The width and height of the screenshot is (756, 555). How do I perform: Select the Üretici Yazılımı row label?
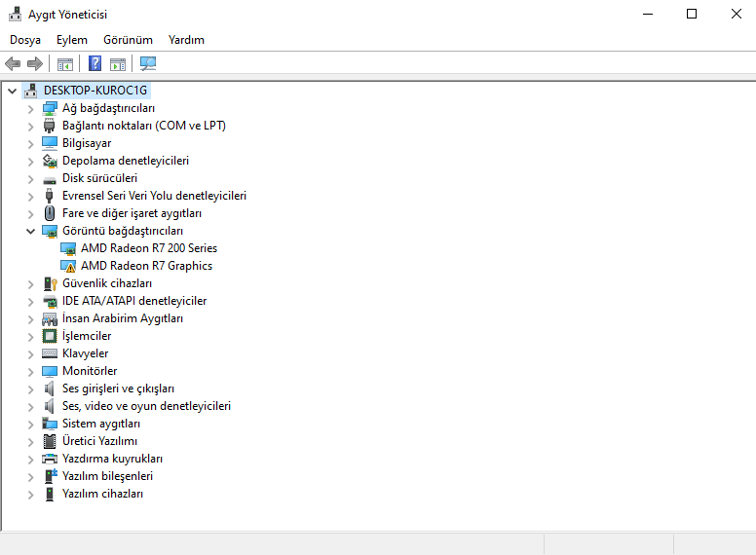[x=99, y=441]
